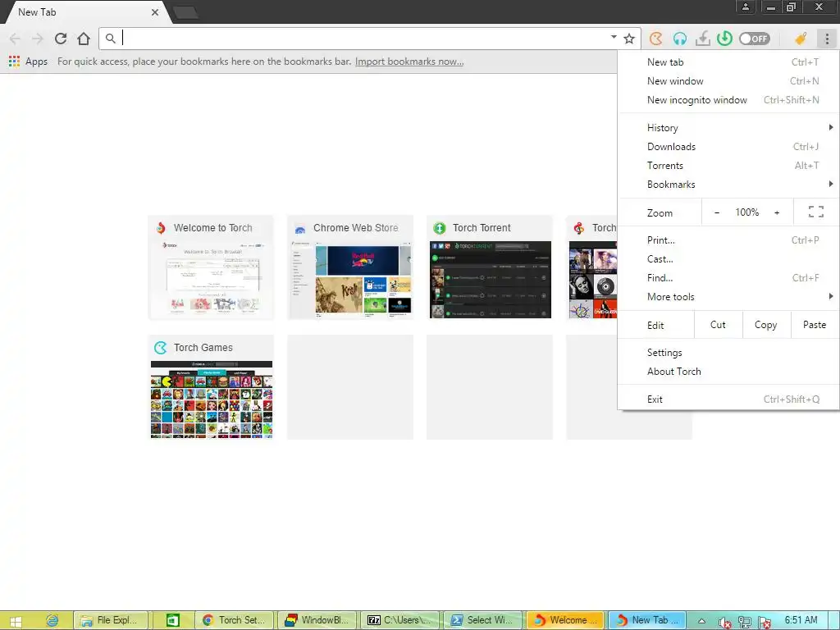Toggle the OFF switch in the toolbar
This screenshot has height=630, width=840.
[x=755, y=39]
